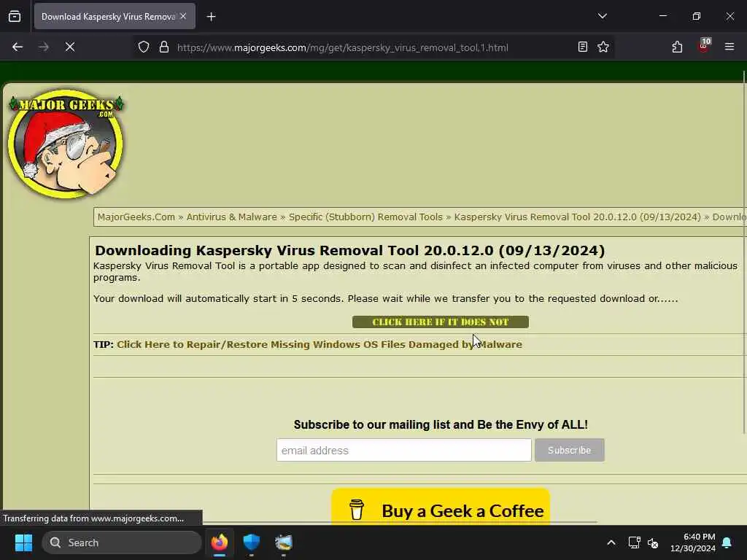Go back to the previous page
The image size is (747, 560).
pos(18,47)
